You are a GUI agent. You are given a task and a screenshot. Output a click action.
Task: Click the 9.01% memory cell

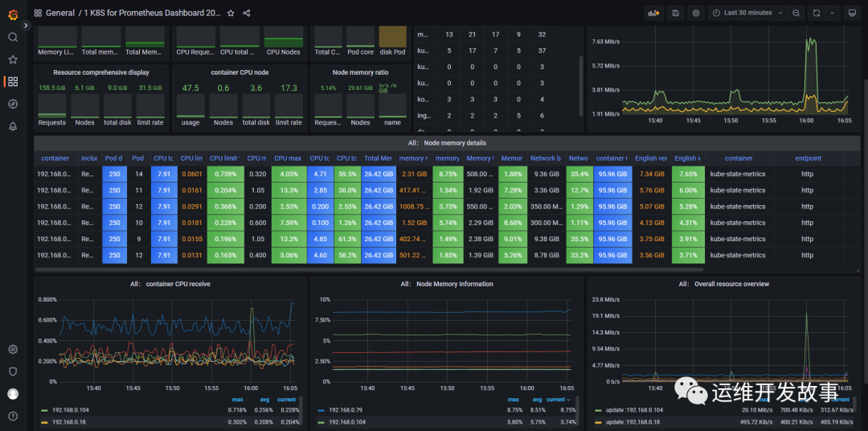coord(511,240)
